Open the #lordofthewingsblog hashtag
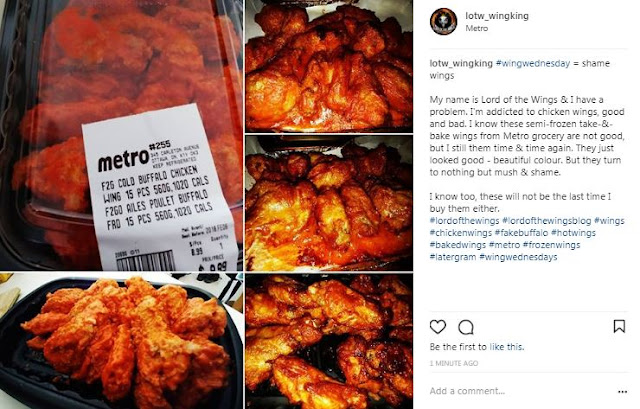640x409 pixels. click(547, 221)
